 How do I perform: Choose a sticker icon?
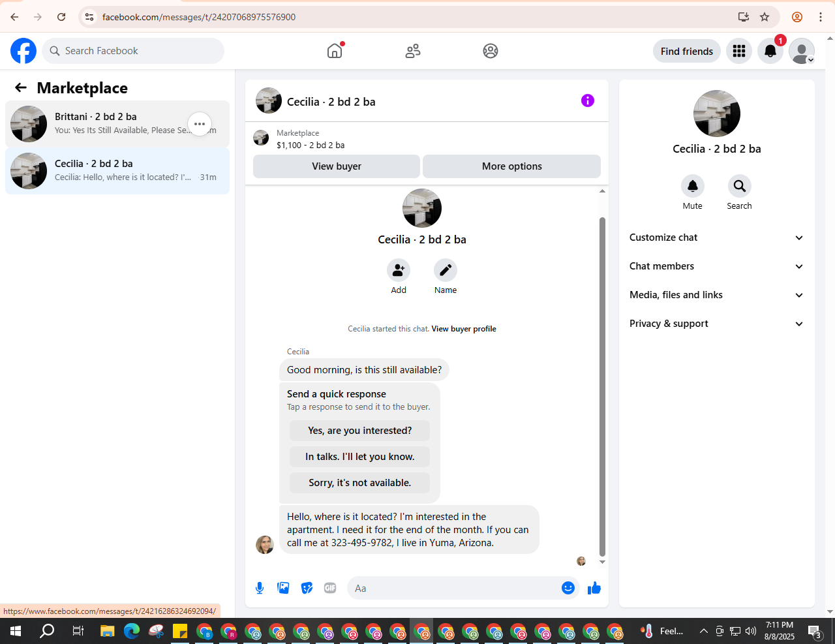pos(307,588)
